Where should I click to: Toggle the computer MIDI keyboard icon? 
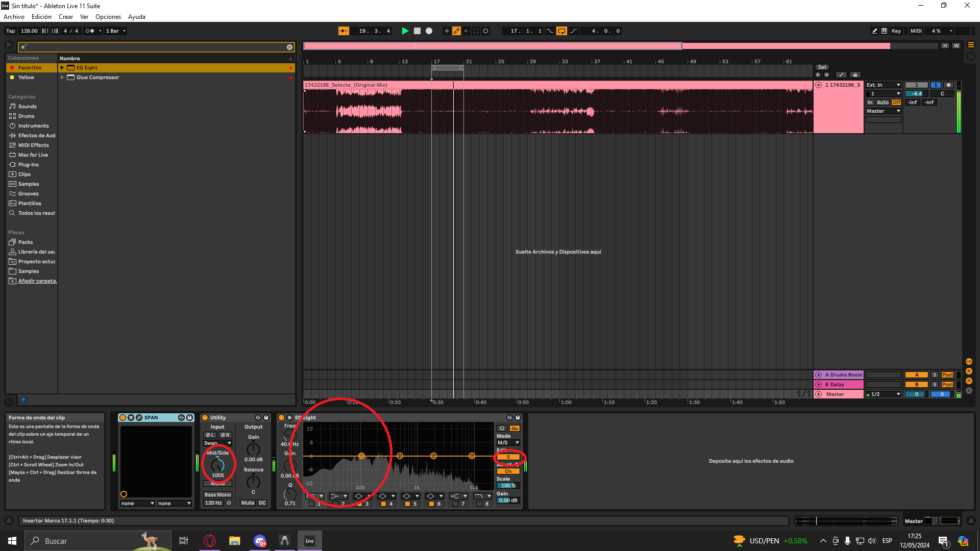point(885,31)
